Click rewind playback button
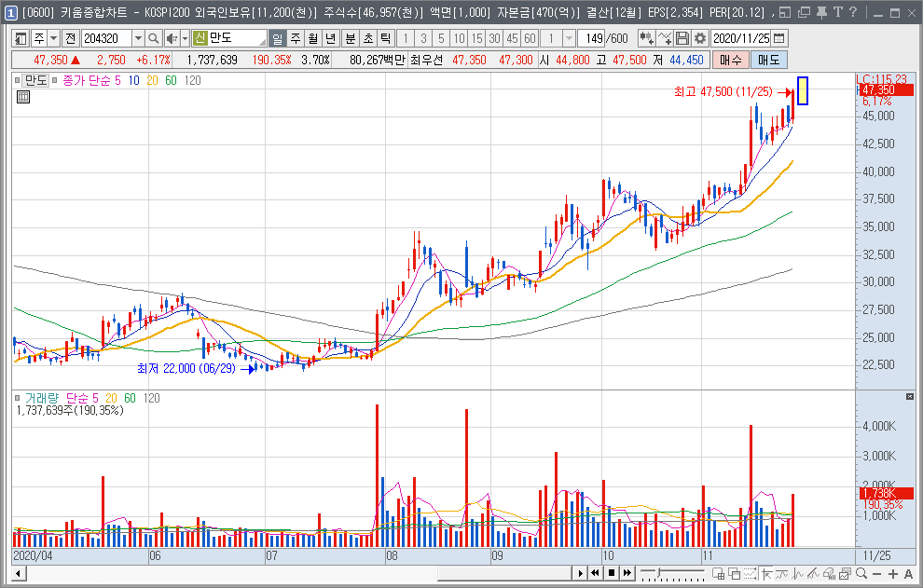923x588 pixels. (595, 573)
